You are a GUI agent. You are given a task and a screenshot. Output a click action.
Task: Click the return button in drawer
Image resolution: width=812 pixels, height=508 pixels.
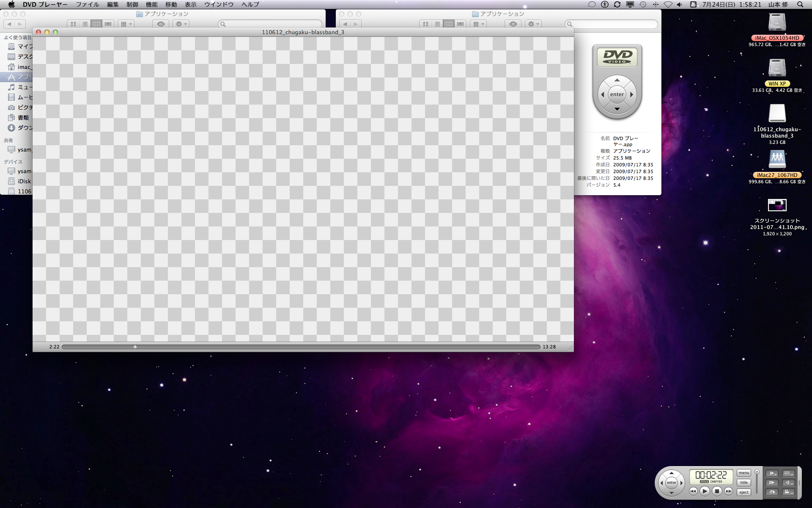coord(772,492)
